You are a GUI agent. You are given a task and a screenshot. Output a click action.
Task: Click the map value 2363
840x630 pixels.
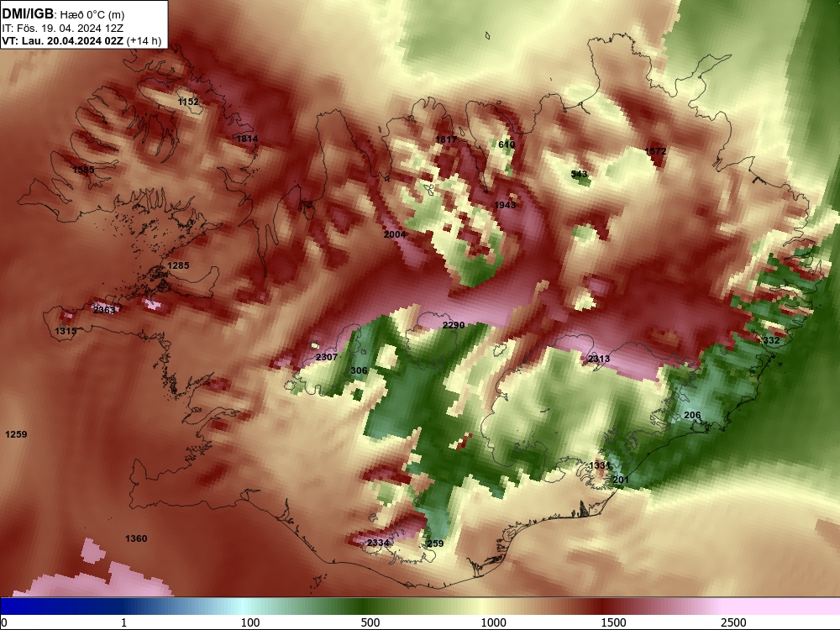[103, 310]
